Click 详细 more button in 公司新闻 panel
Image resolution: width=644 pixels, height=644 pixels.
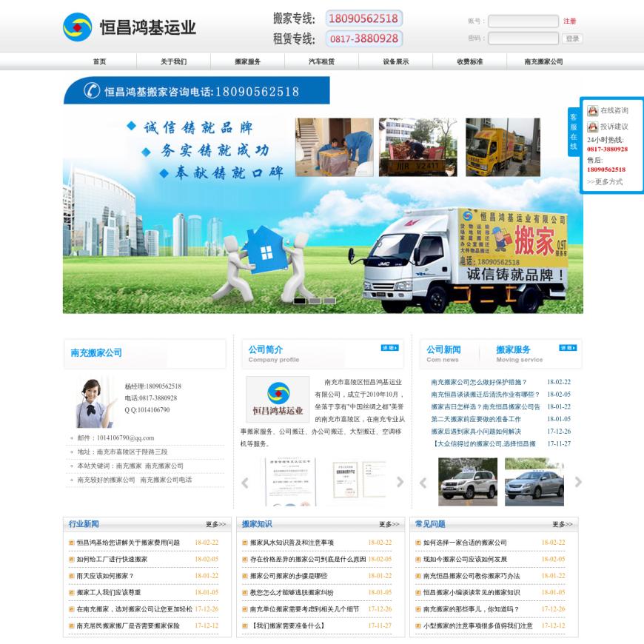coord(568,348)
